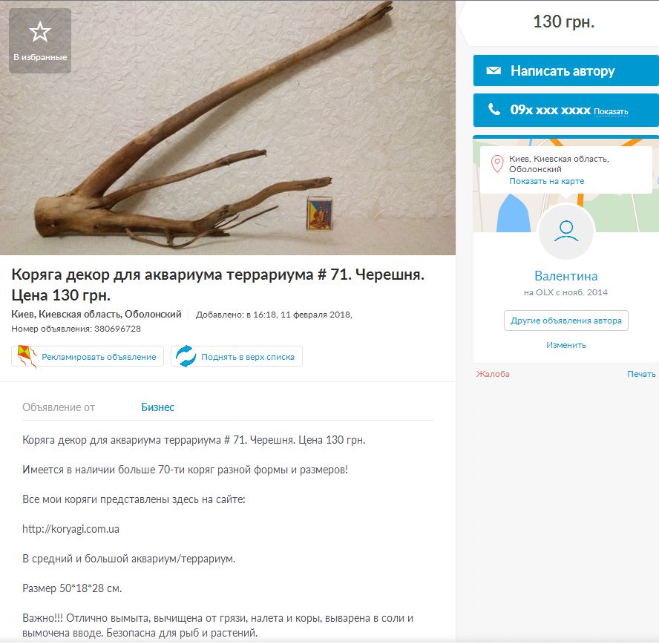Print the page using Печать link

(641, 374)
